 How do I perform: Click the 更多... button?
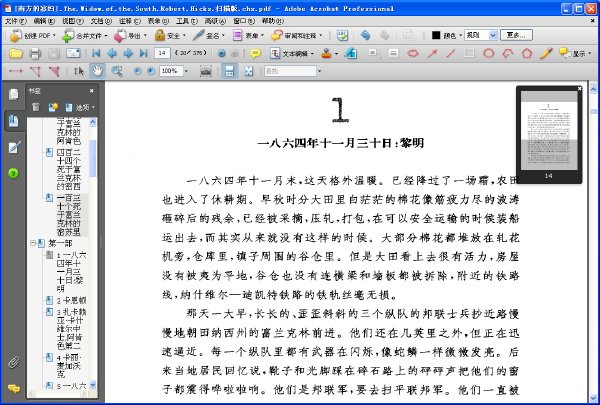click(x=516, y=35)
